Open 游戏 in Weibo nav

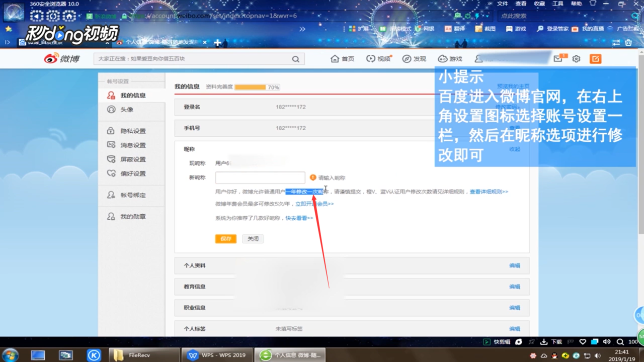click(x=450, y=59)
